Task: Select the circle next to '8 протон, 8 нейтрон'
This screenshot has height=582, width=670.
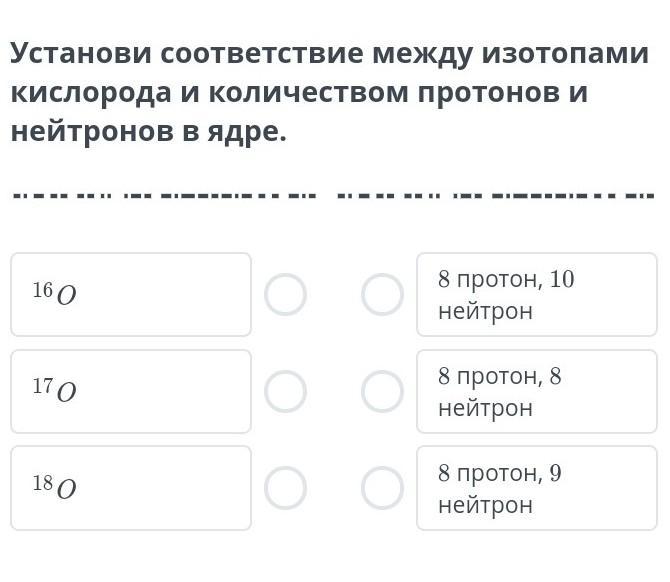Action: pyautogui.click(x=382, y=392)
